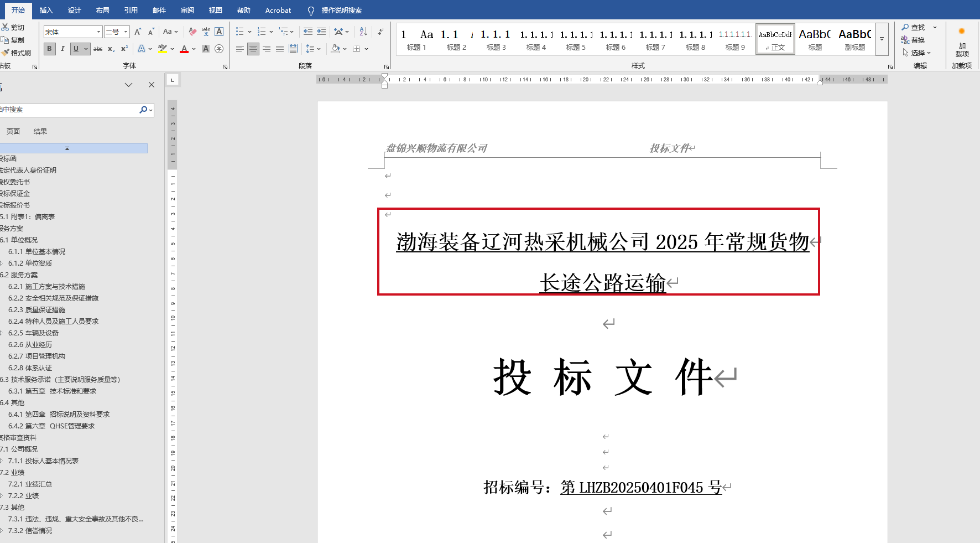Screen dimensions: 980x543
Task: Switch to the 结果 results view
Action: point(40,132)
